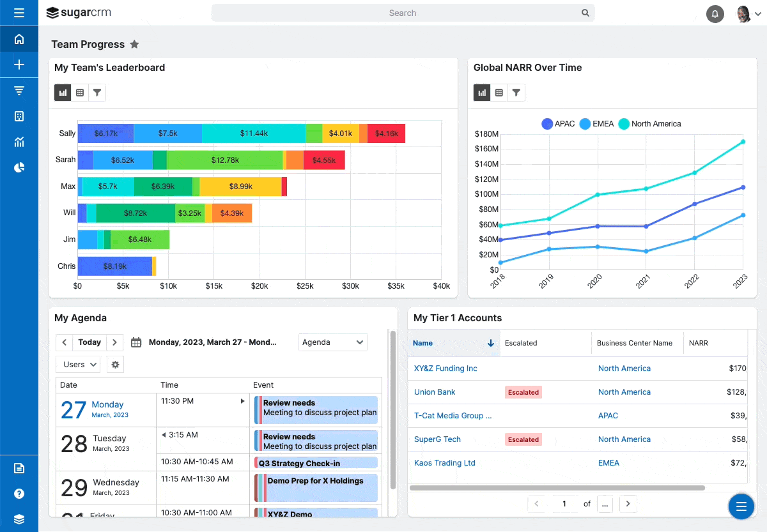This screenshot has height=532, width=767.
Task: Expand the Users dropdown in My Agenda
Action: (77, 364)
